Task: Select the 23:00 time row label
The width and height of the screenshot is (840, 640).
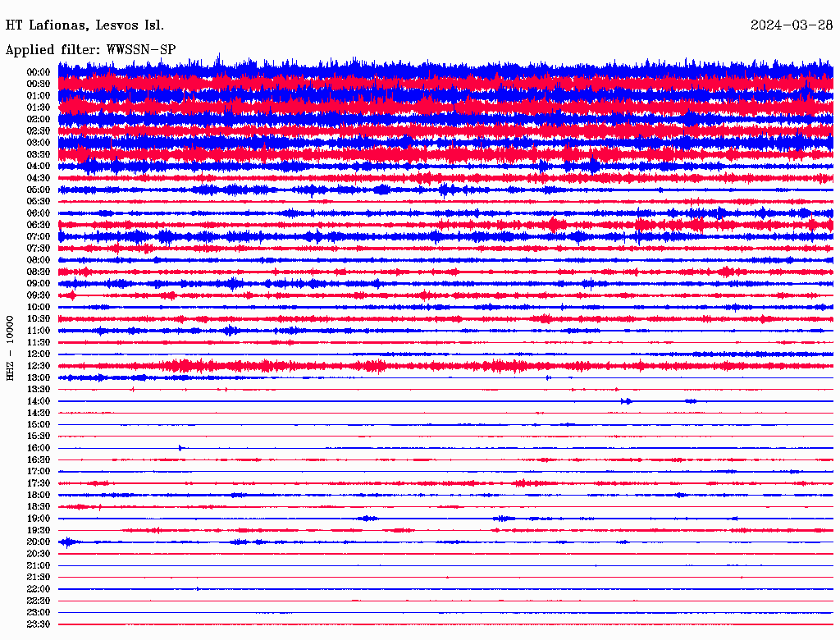Action: (x=39, y=613)
